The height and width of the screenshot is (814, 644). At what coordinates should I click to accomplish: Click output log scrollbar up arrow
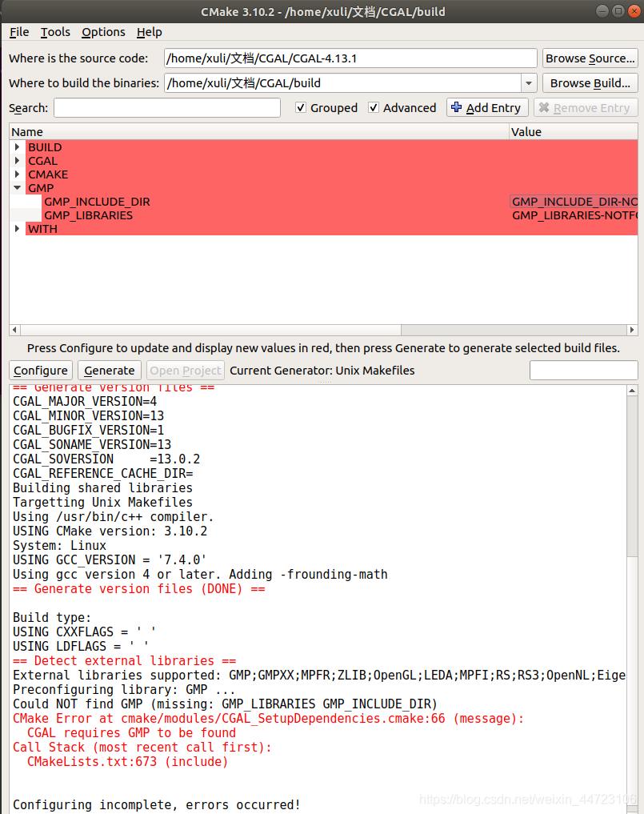pyautogui.click(x=632, y=391)
